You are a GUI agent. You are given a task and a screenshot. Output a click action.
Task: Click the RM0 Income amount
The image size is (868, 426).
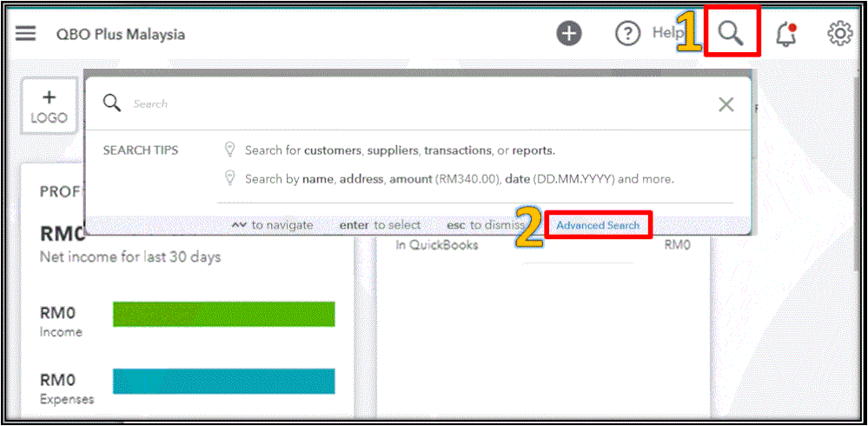pyautogui.click(x=57, y=313)
